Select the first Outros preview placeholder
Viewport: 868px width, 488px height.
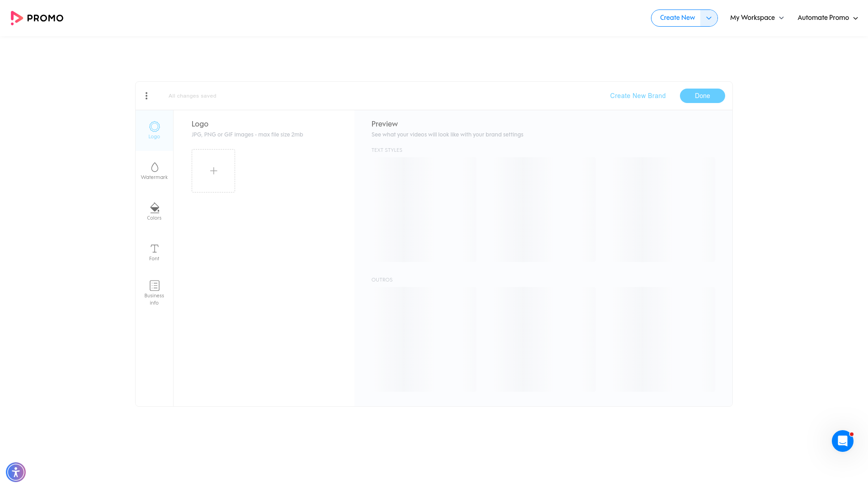pos(424,339)
